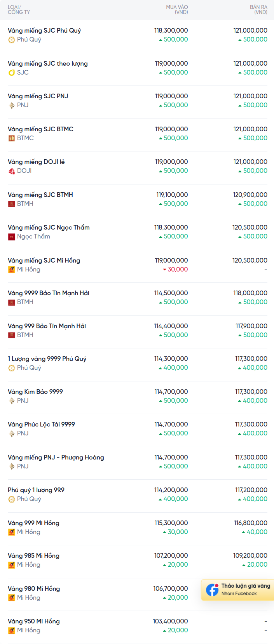Click BTMH logo under Vàng miếng SJC BTMH
The height and width of the screenshot is (644, 274).
tap(12, 204)
